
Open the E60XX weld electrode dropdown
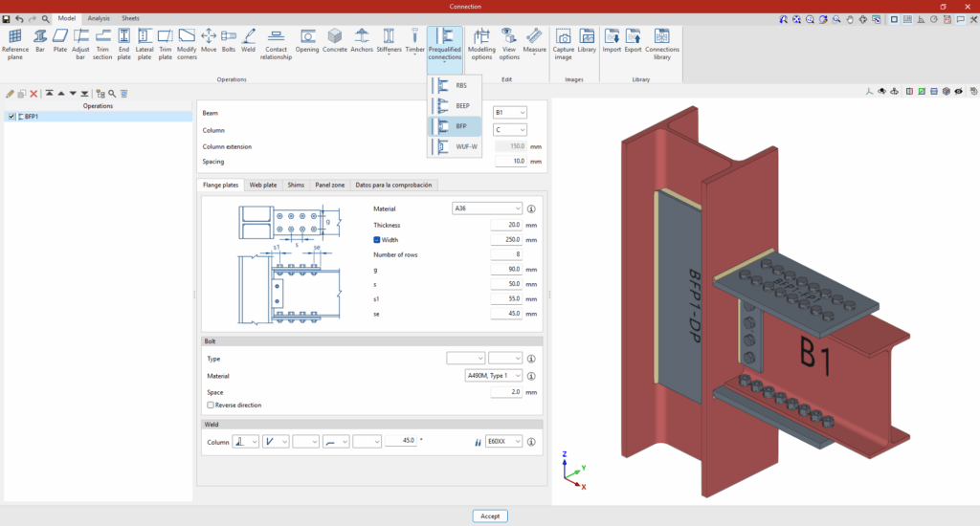point(504,442)
